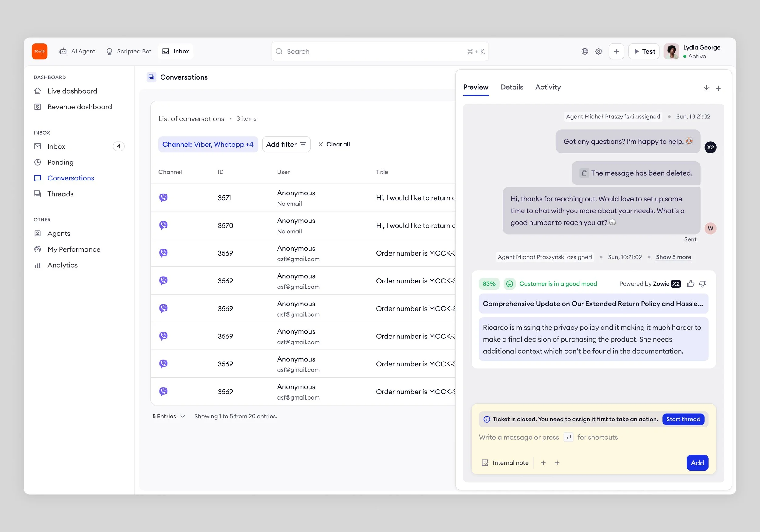760x532 pixels.
Task: Click the help lifebuoy icon in top bar
Action: 585,51
